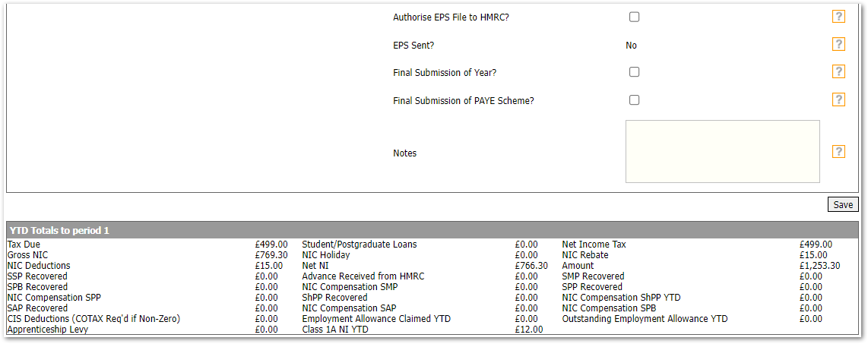
Task: Click help icon for Authorise EPS File
Action: (x=838, y=17)
